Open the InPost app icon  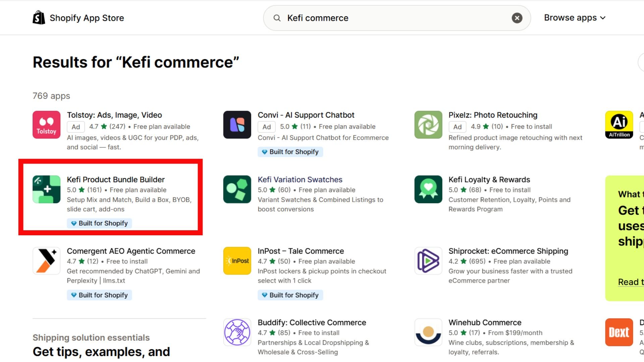237,261
